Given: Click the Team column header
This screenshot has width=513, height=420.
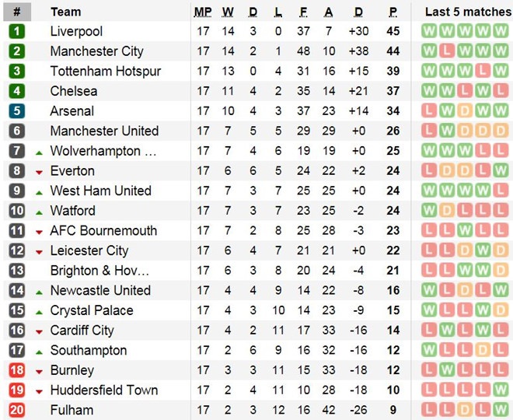Looking at the screenshot, I should [x=65, y=12].
